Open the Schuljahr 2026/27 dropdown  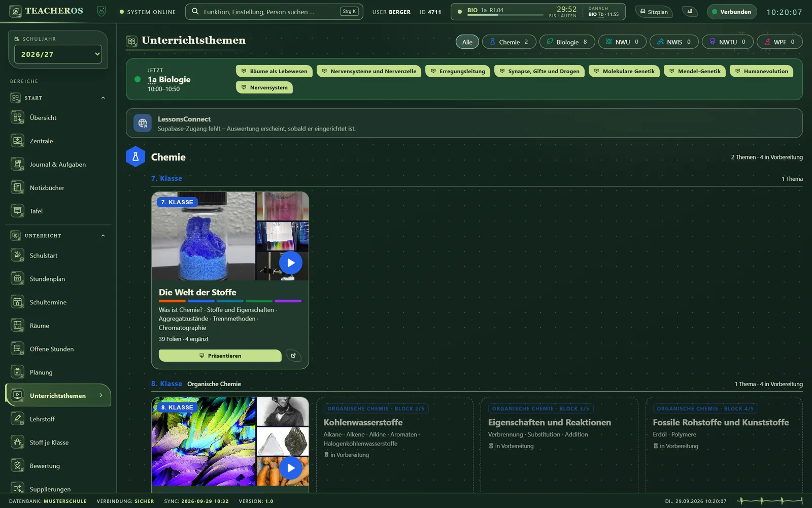click(58, 54)
